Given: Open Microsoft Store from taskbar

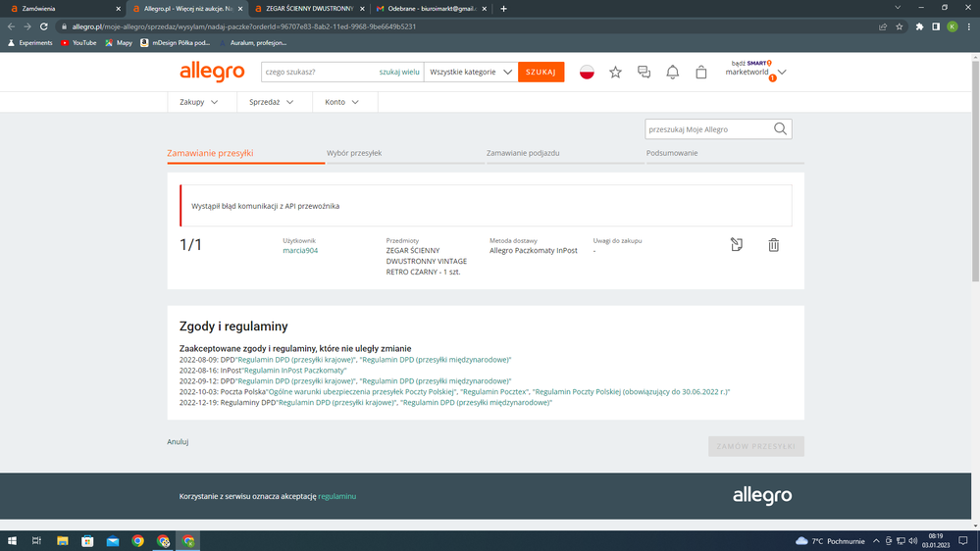Looking at the screenshot, I should pyautogui.click(x=87, y=541).
